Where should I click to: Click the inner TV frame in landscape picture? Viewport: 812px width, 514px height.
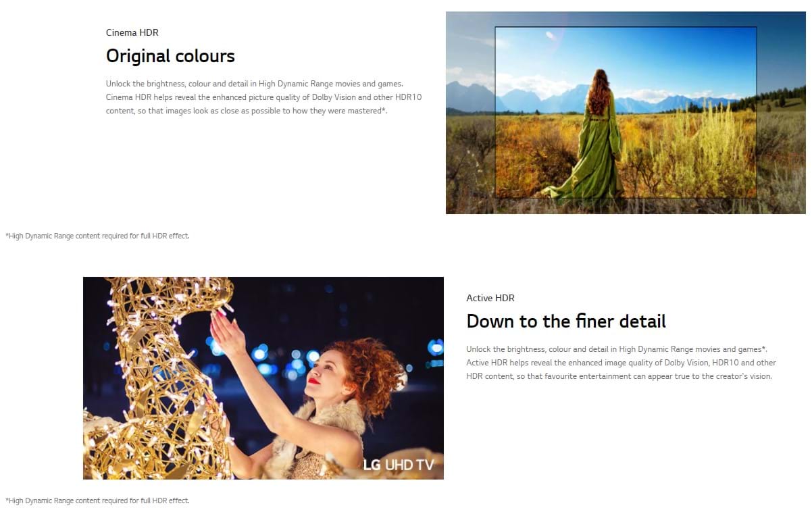pyautogui.click(x=626, y=112)
